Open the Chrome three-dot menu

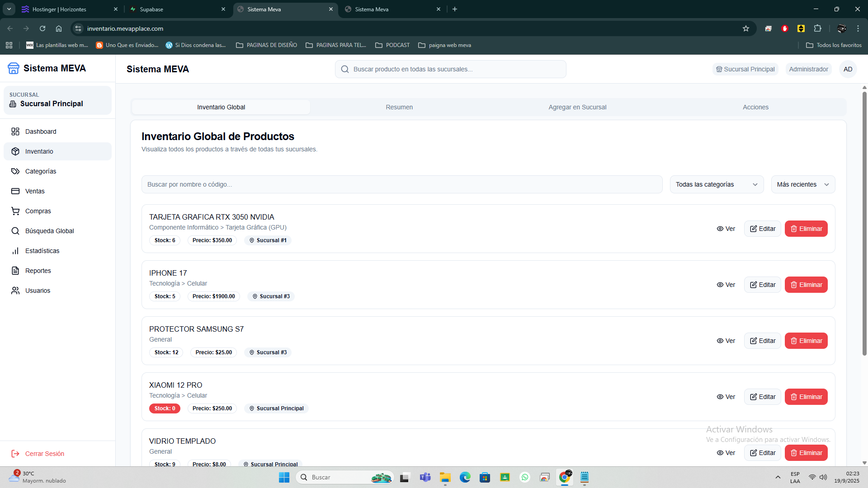[x=858, y=28]
